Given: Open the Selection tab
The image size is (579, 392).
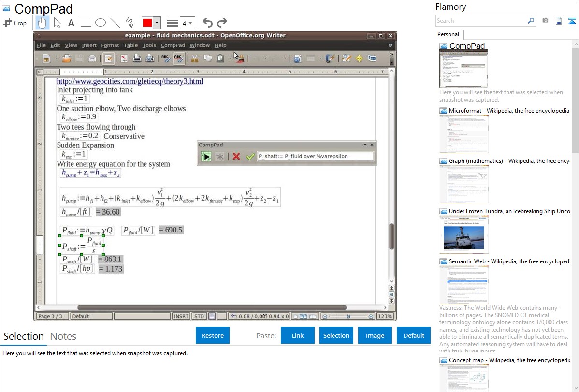Looking at the screenshot, I should pyautogui.click(x=24, y=336).
